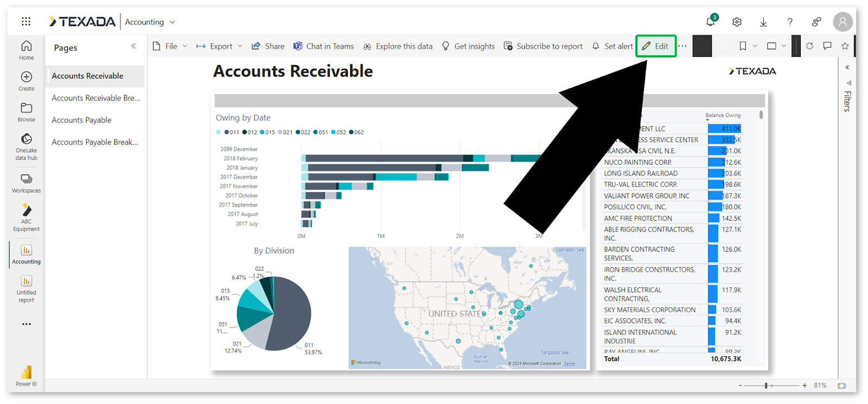Click the Balance Owing column header

(723, 115)
